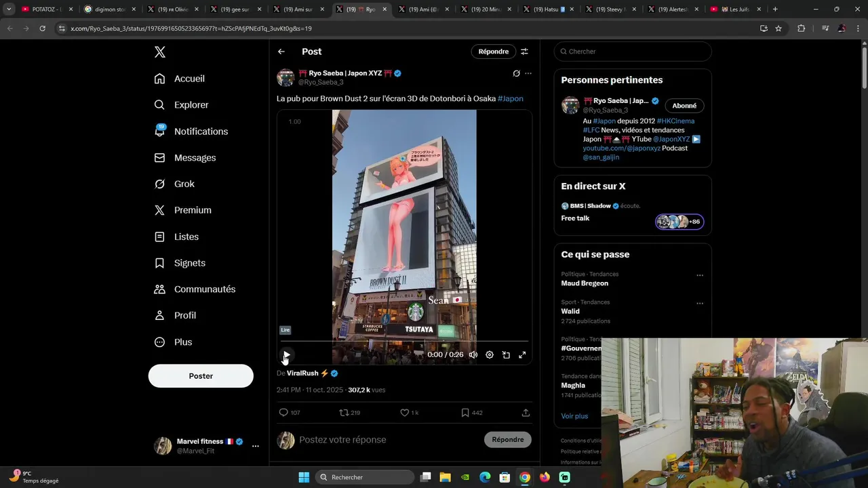Open Grok from the sidebar
Screen dimensions: 868x488
[x=174, y=184]
